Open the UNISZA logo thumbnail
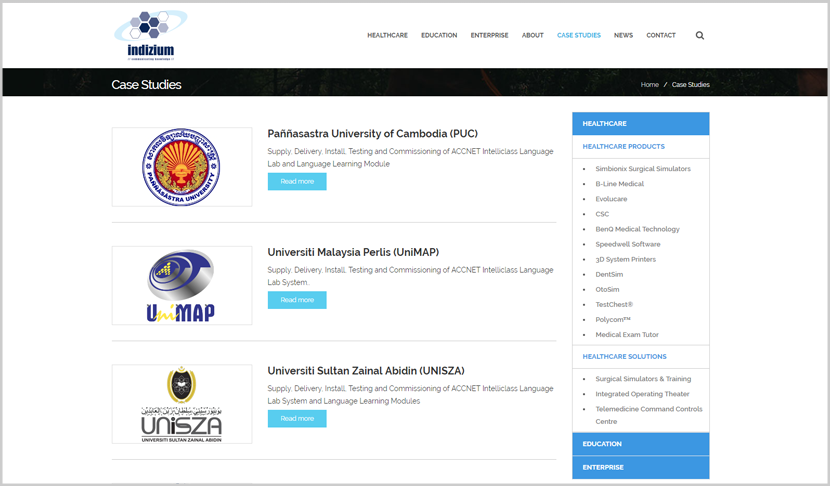Image resolution: width=830 pixels, height=486 pixels. coord(182,404)
